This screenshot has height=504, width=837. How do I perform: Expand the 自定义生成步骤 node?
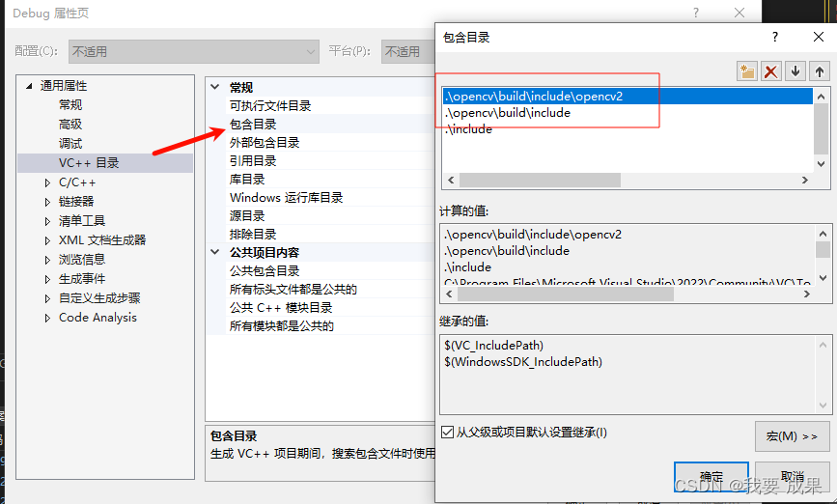point(47,298)
